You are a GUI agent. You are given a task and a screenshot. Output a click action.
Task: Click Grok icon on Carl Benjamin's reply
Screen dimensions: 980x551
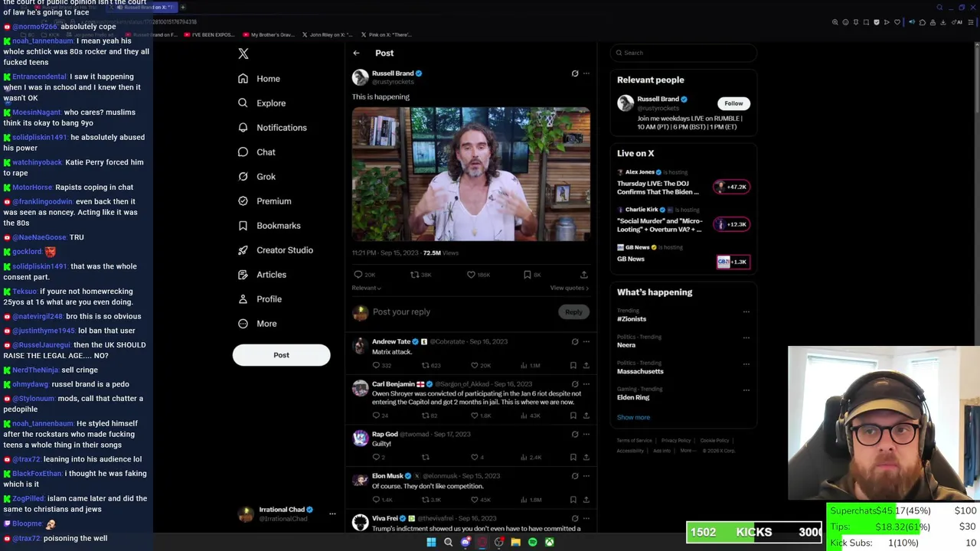[575, 384]
